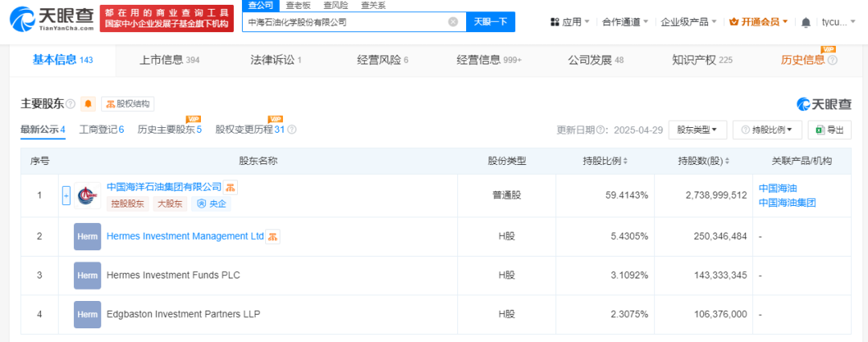
Task: Click the 3.1092% shareholding value
Action: pos(630,275)
